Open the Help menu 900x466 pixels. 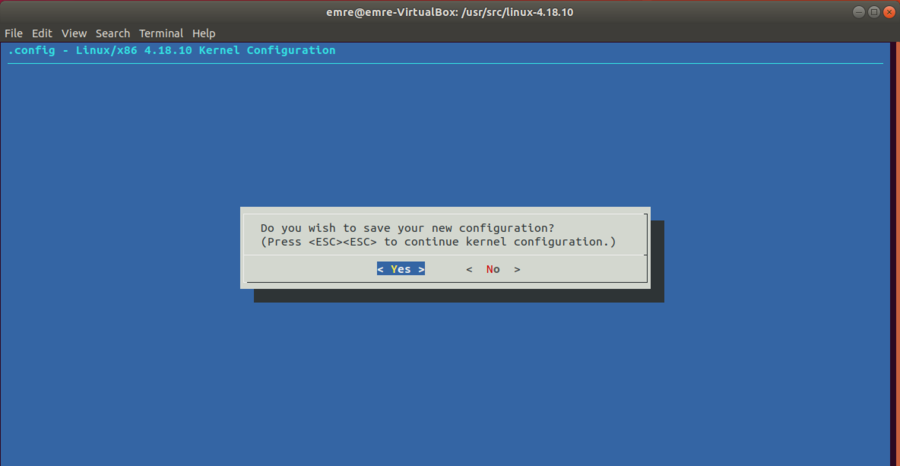pyautogui.click(x=204, y=33)
